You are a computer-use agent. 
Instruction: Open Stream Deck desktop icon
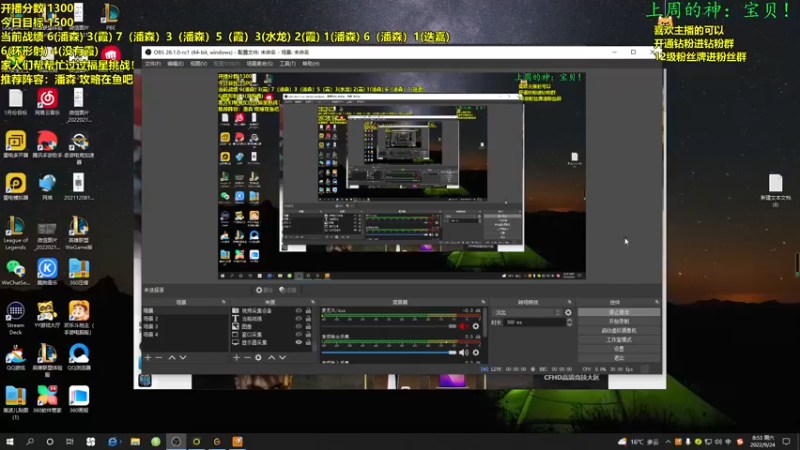click(x=15, y=318)
